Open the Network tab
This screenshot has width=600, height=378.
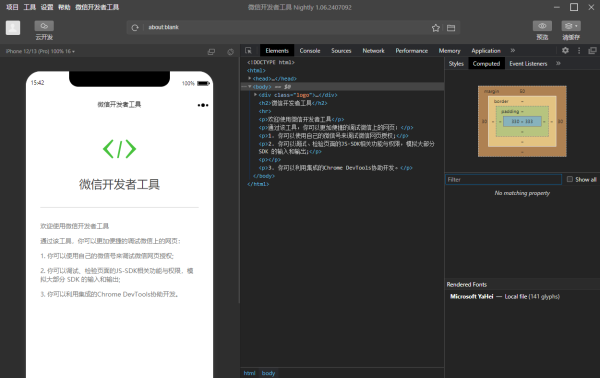373,51
